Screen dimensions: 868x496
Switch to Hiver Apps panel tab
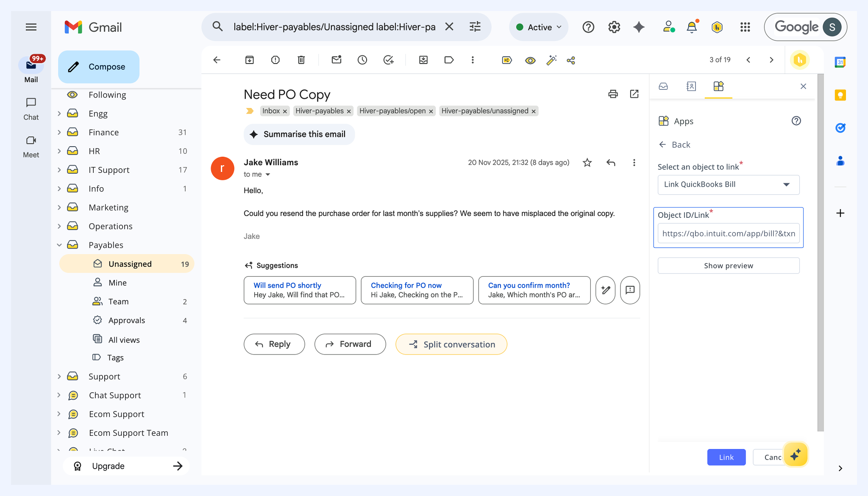(718, 86)
